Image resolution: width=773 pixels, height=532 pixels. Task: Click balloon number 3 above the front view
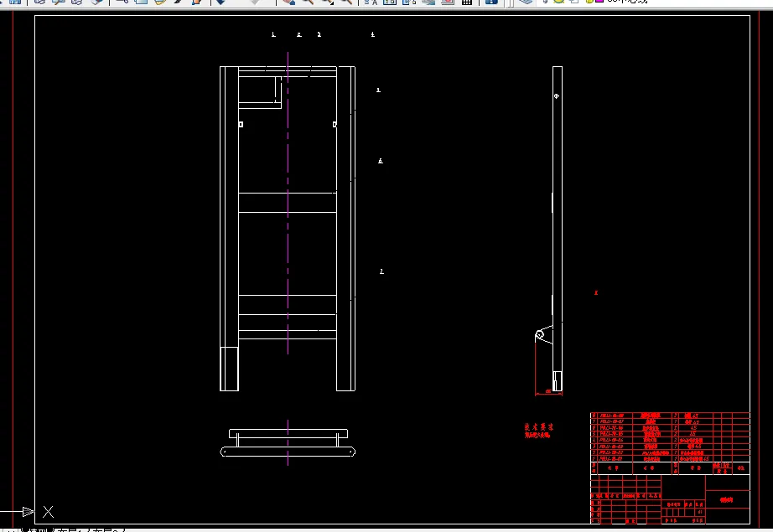(319, 34)
